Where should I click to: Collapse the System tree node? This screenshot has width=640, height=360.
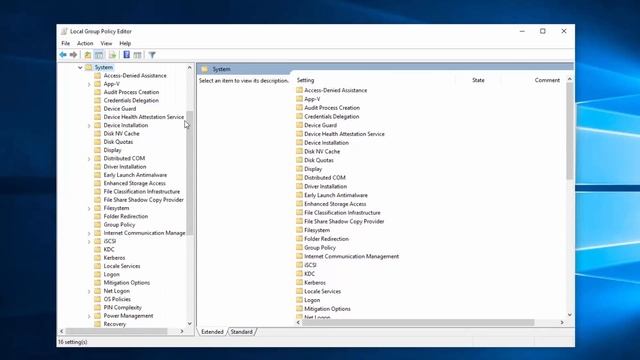tap(80, 67)
